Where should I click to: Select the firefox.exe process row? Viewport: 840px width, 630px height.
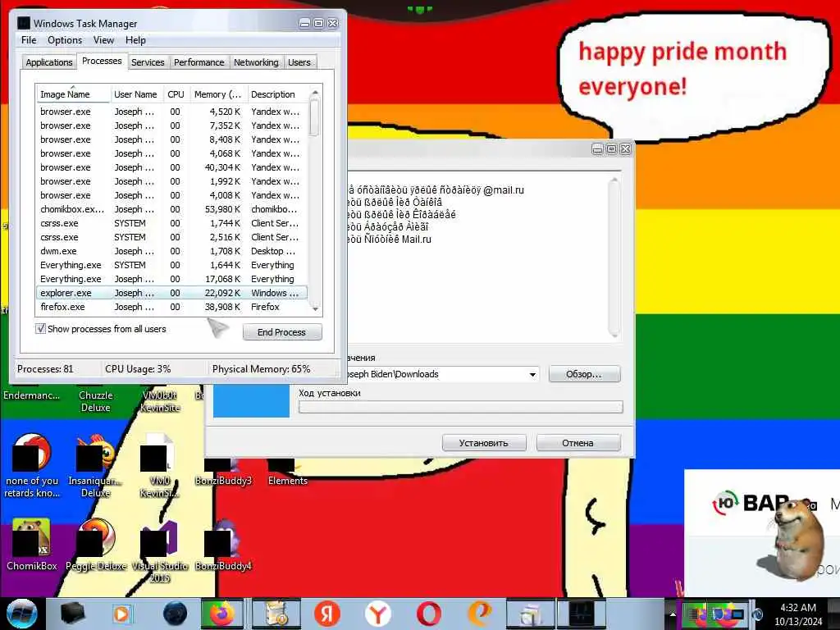click(171, 307)
